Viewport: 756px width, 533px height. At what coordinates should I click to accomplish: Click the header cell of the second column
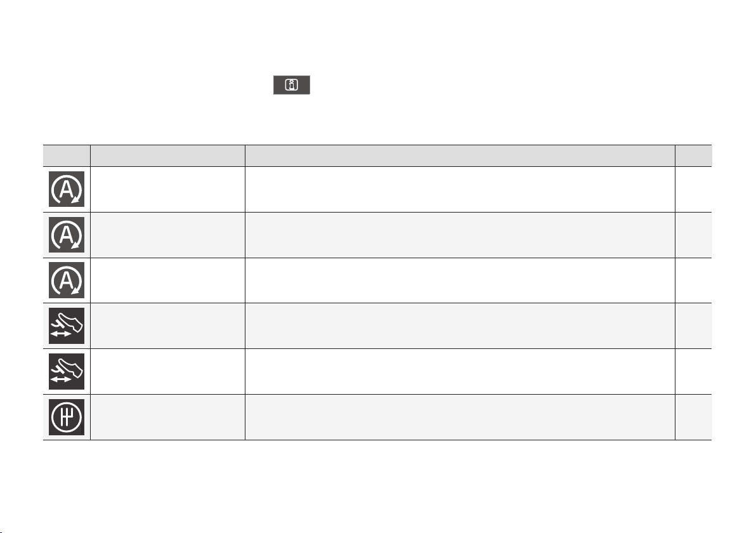coord(168,156)
